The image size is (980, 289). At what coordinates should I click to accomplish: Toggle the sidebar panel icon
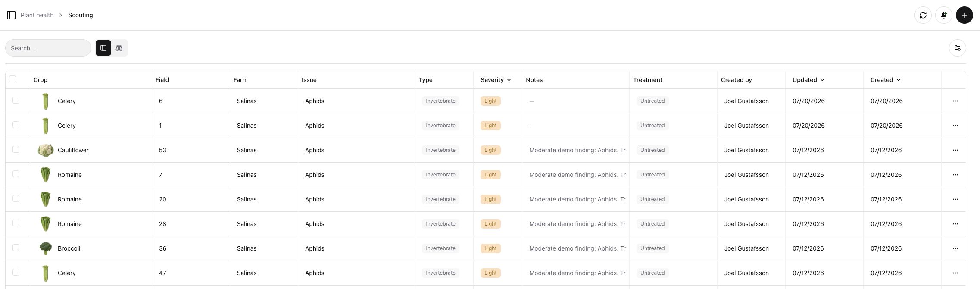pyautogui.click(x=11, y=15)
